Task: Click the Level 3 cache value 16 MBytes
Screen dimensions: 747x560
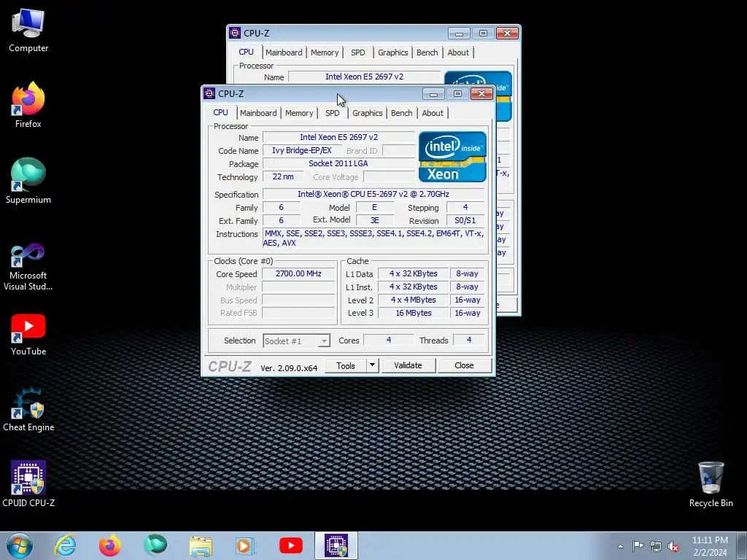Action: click(414, 313)
